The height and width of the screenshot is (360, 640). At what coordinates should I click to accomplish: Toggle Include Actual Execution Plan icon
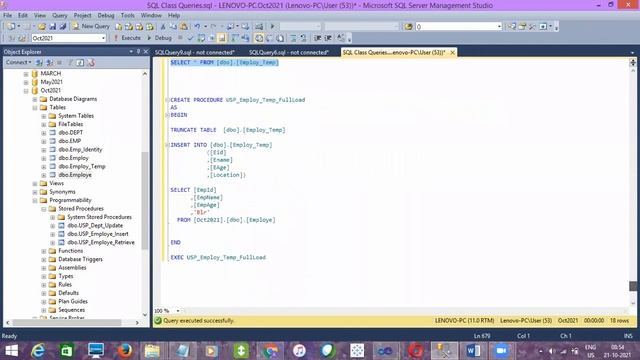[235, 38]
